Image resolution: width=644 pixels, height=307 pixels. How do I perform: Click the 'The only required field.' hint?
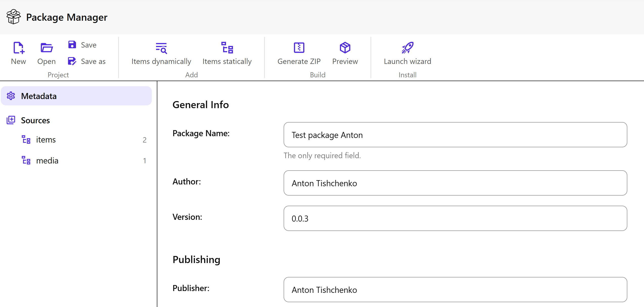[322, 155]
